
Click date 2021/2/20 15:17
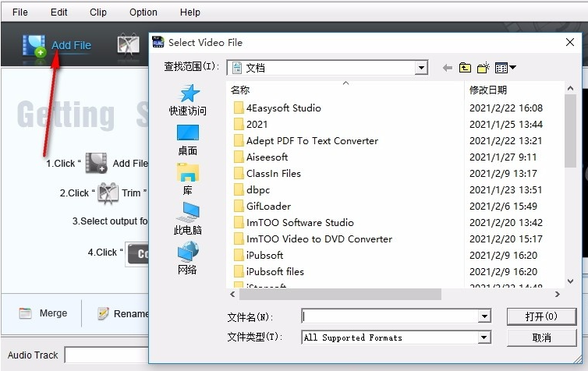click(x=506, y=238)
